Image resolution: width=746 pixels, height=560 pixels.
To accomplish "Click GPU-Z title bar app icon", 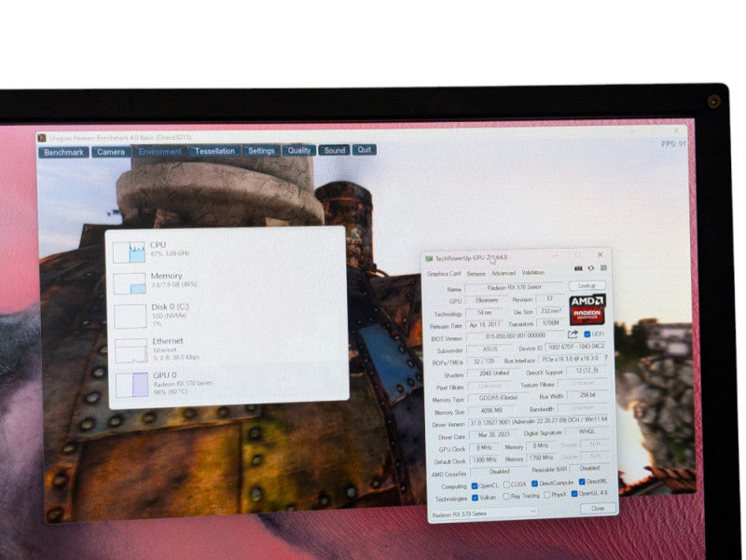I will [429, 259].
